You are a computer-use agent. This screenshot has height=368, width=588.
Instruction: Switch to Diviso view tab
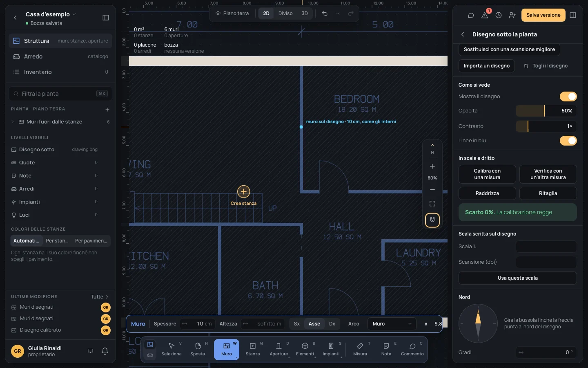click(285, 13)
